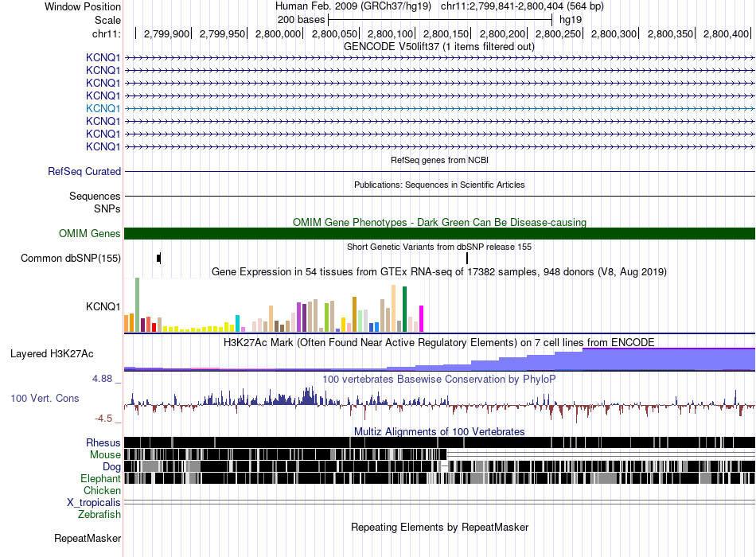This screenshot has height=557, width=756.
Task: Open RefSeq genes from NCBI track title
Action: [439, 160]
